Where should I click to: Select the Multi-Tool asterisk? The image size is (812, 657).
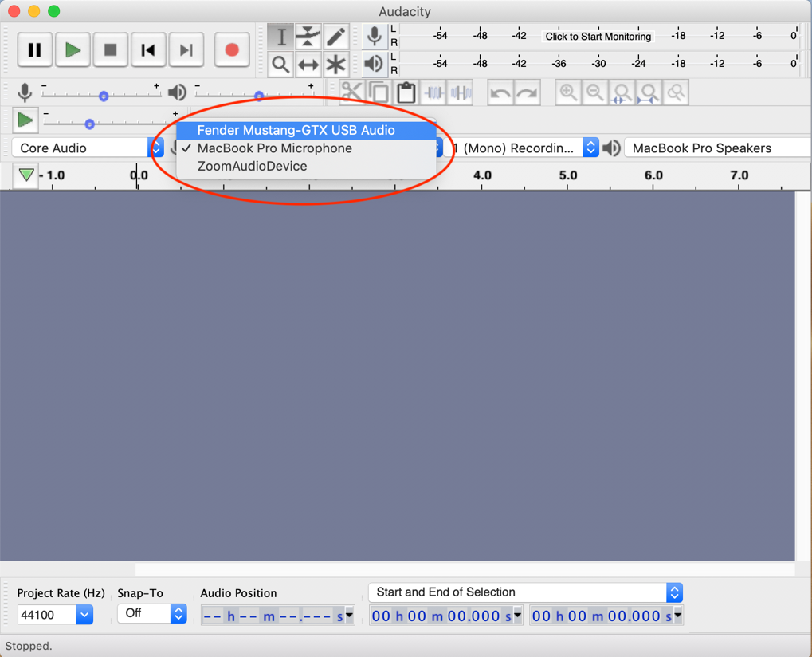336,65
